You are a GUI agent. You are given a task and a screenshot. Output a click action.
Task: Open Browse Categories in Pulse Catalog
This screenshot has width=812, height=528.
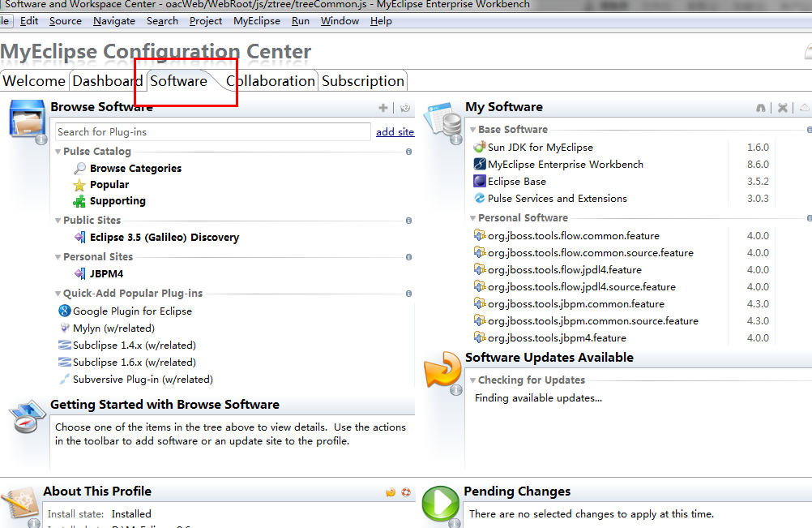pos(135,169)
